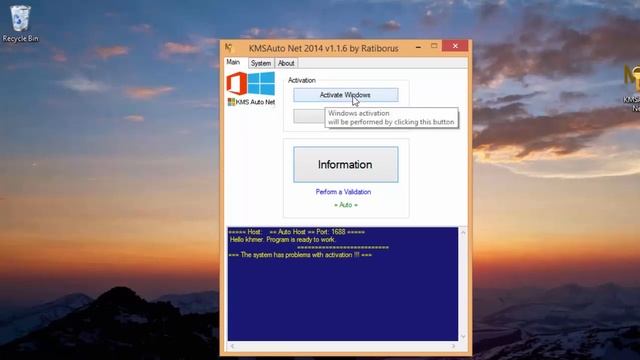Switch to the System tab
Viewport: 640px width, 360px height.
261,63
